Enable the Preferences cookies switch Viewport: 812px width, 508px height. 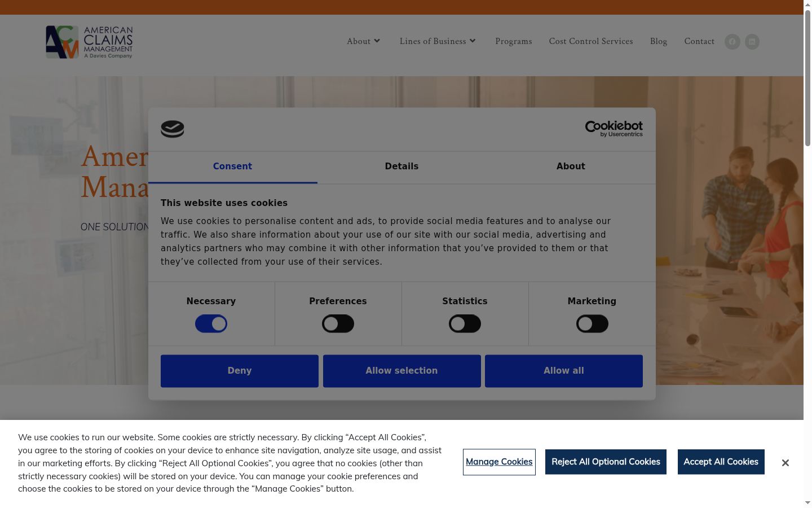(x=338, y=324)
